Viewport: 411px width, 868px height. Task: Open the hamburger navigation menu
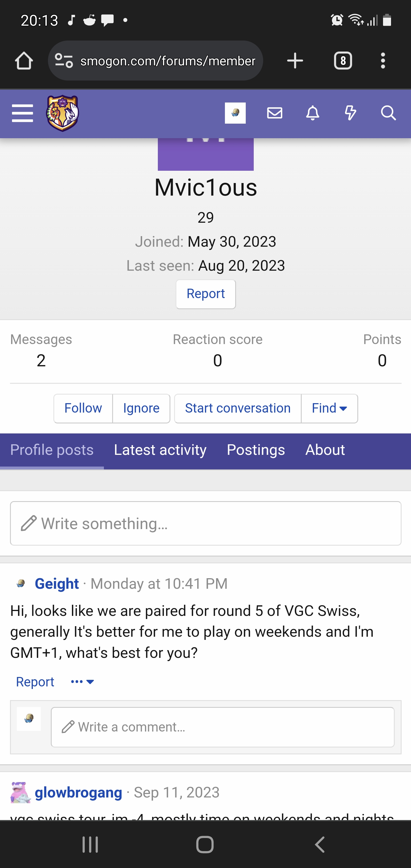[22, 113]
